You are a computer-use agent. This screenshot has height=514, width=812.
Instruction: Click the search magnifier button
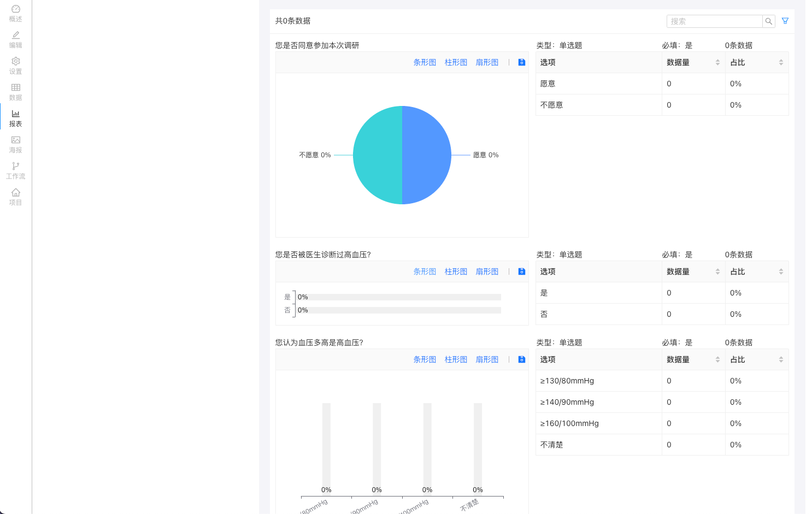click(x=769, y=21)
